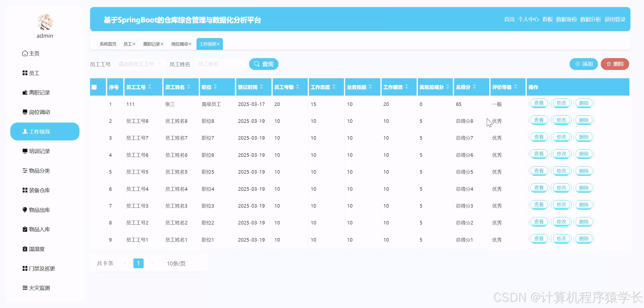The height and width of the screenshot is (308, 644).
Task: Click the admin avatar image
Action: [45, 22]
